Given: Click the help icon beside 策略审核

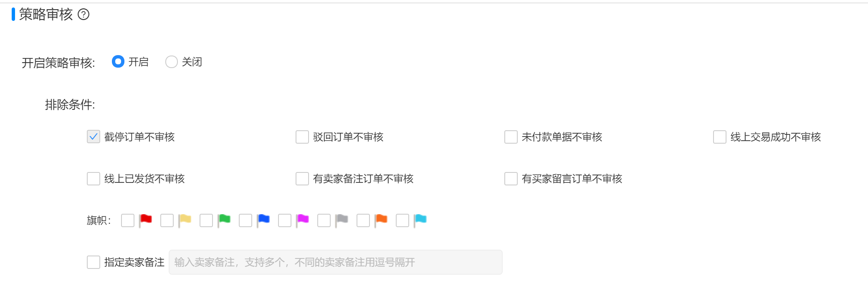Looking at the screenshot, I should 84,15.
